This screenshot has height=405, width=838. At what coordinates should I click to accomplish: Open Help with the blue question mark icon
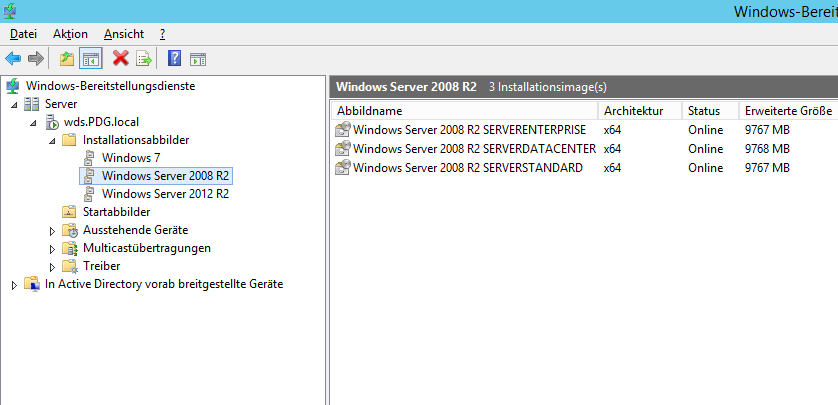tap(174, 59)
